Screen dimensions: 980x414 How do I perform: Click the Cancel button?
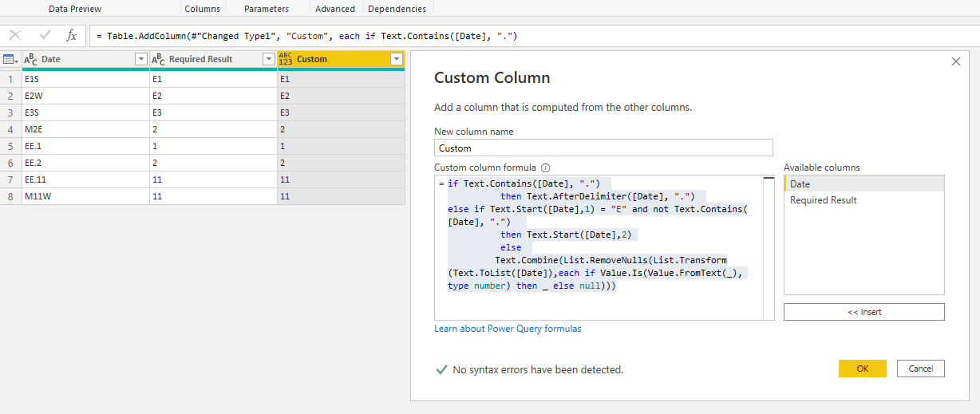(x=921, y=369)
